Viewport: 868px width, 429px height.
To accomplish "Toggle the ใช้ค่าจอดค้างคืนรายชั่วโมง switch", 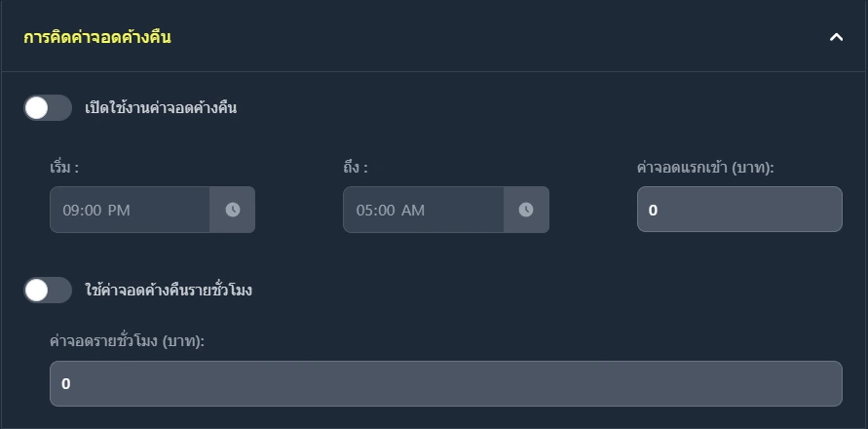I will point(48,290).
